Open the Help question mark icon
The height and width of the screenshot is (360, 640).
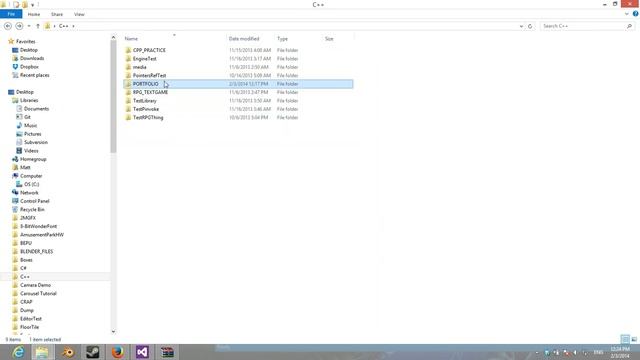(x=635, y=14)
